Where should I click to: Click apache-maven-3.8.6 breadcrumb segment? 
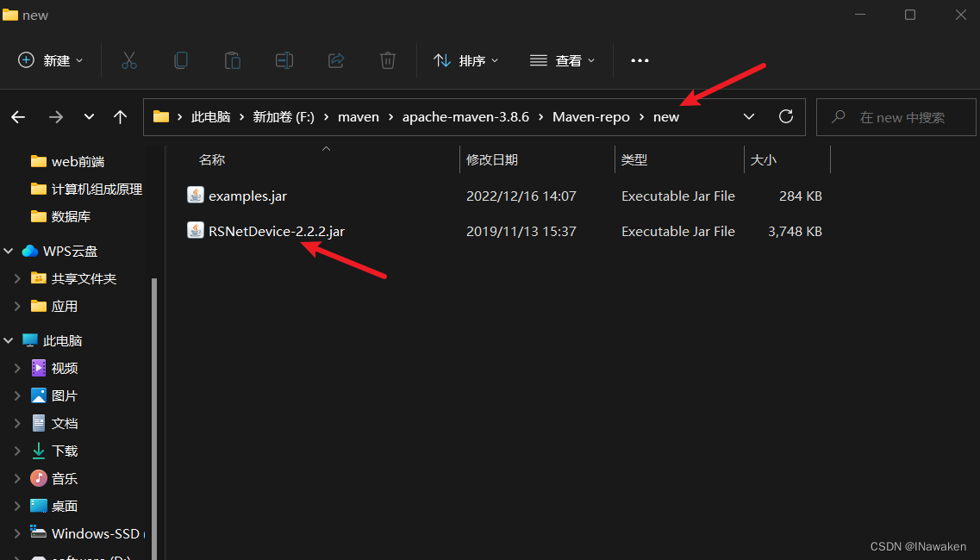[465, 117]
